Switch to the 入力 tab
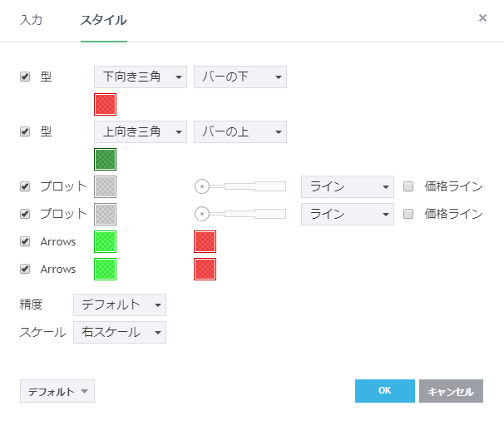Screen dimensions: 504x421 [31, 19]
